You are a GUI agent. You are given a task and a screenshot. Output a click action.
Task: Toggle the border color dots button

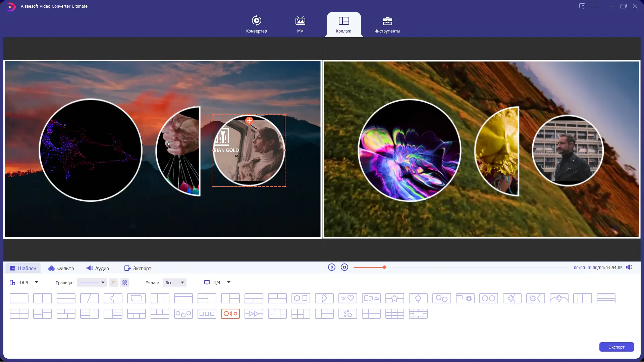pos(114,283)
